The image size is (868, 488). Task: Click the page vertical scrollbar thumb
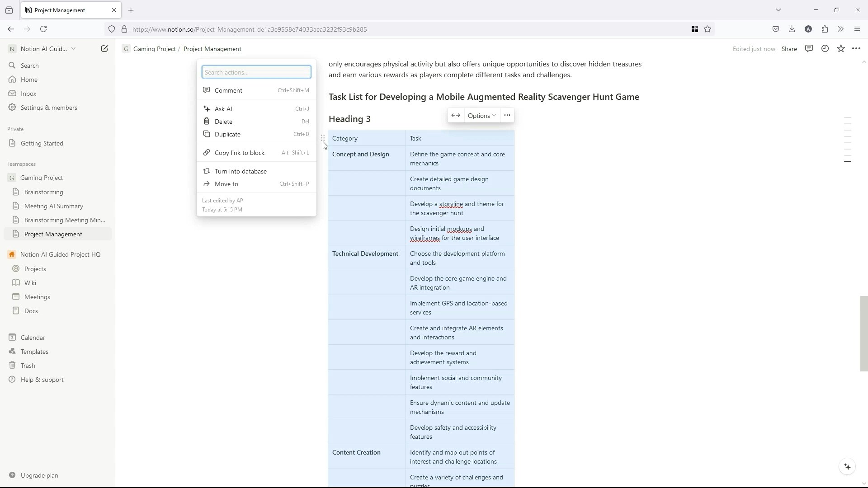click(x=863, y=333)
